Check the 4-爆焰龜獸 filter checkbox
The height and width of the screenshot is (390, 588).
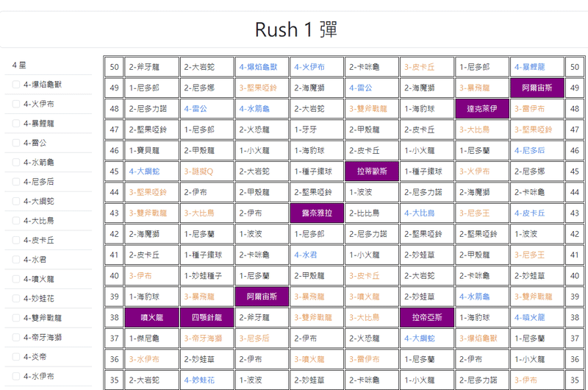point(16,85)
